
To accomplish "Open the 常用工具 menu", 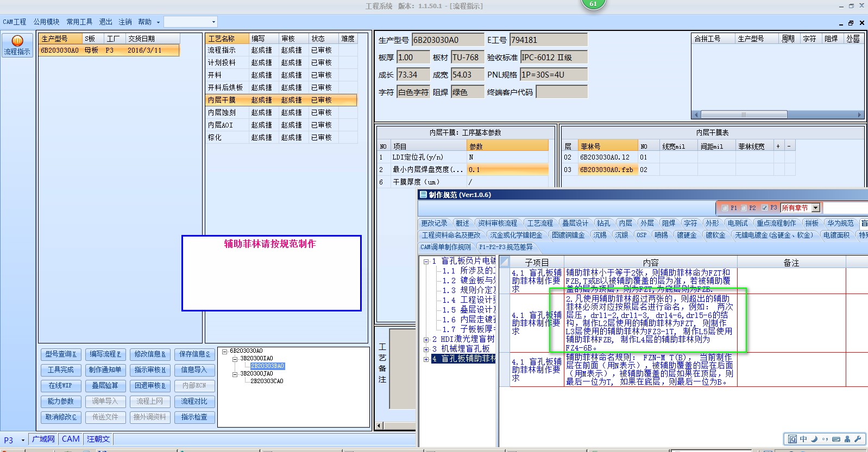I will coord(79,22).
